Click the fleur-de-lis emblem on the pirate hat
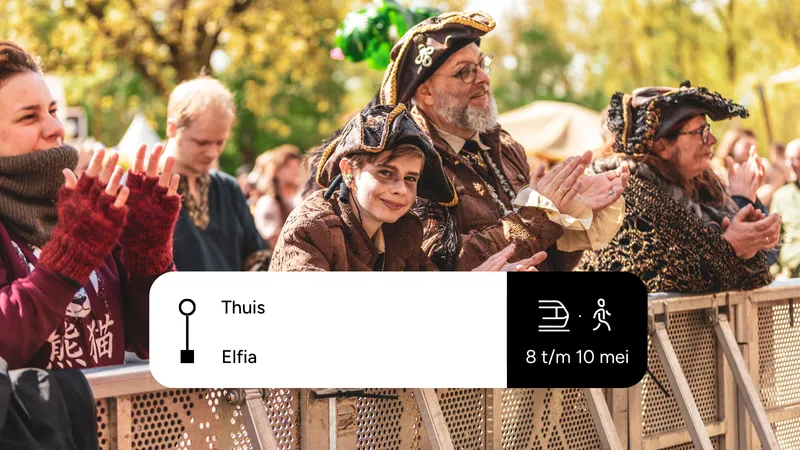Viewport: 800px width, 450px height. coord(424,56)
